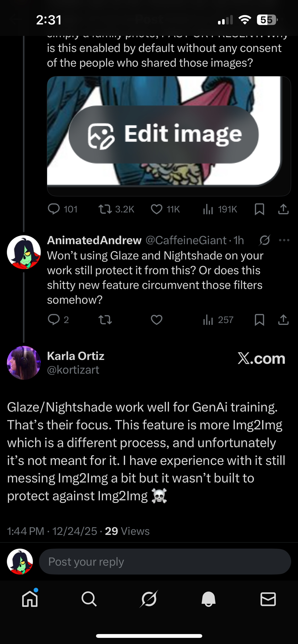This screenshot has height=644, width=298.
Task: Visit the @kortizart profile handle
Action: pyautogui.click(x=73, y=370)
